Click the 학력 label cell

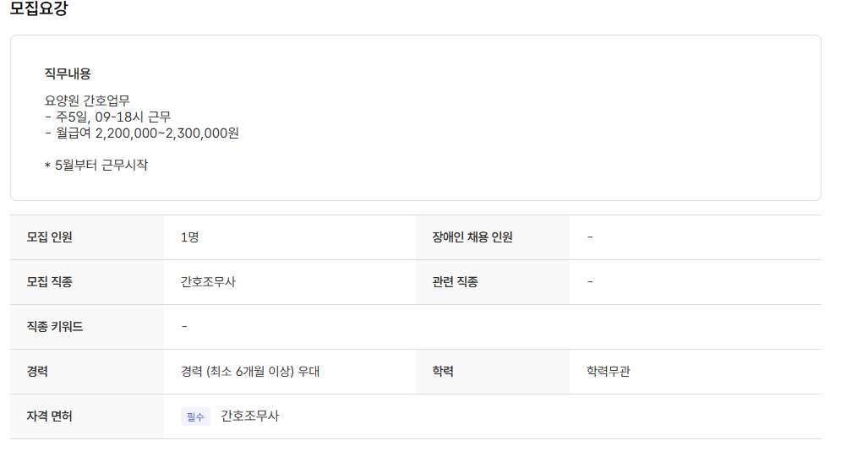point(444,372)
